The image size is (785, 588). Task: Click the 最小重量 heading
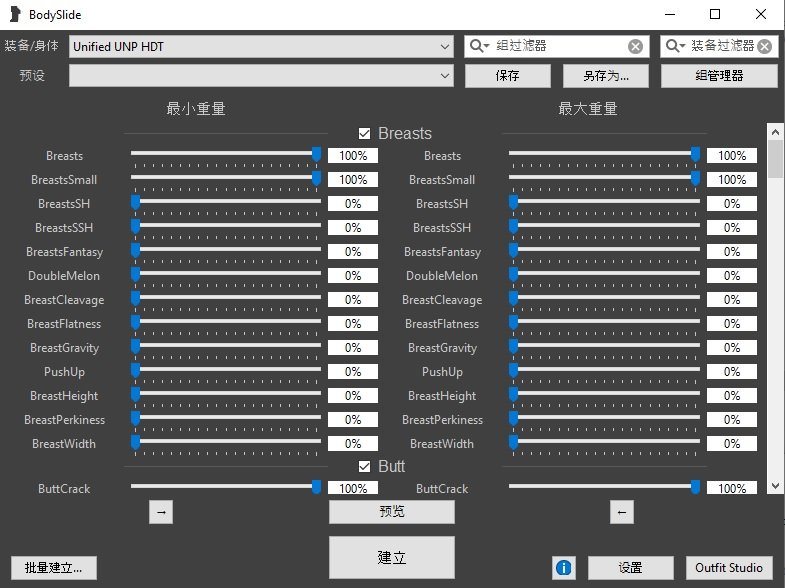point(196,109)
